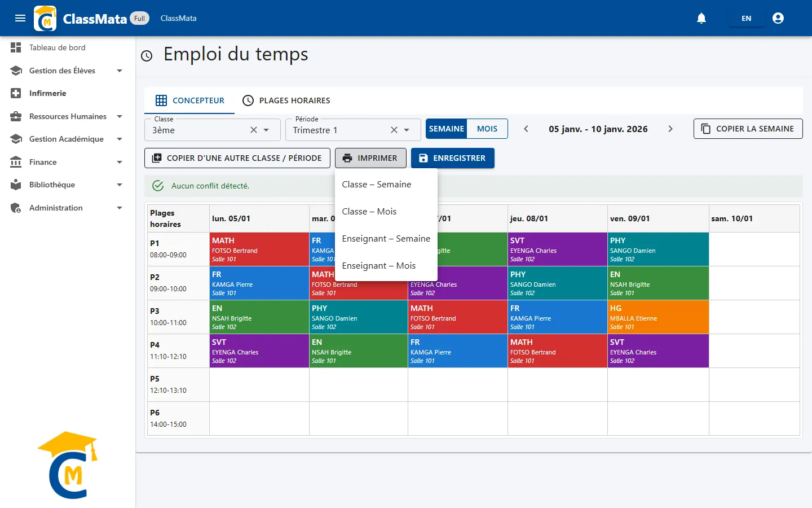This screenshot has width=812, height=508.
Task: Select Semaine view toggle
Action: (x=447, y=129)
